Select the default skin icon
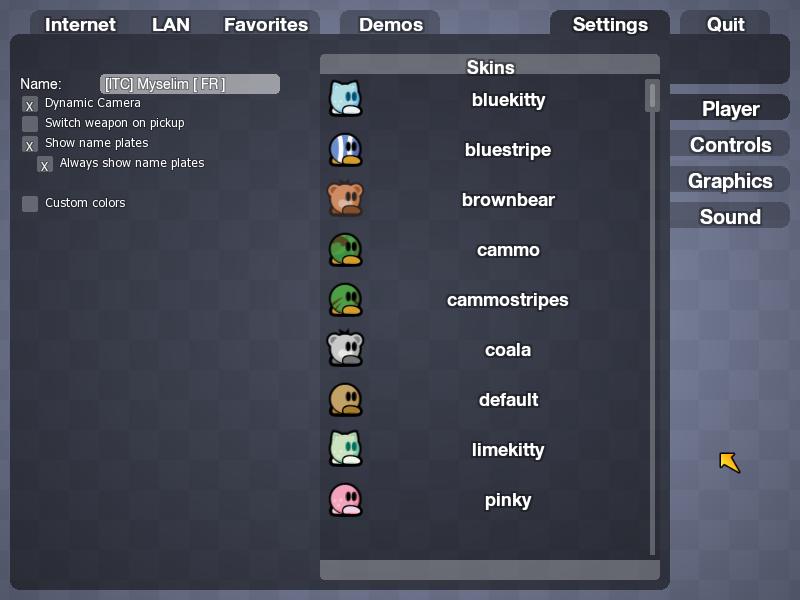The height and width of the screenshot is (600, 800). click(x=345, y=399)
